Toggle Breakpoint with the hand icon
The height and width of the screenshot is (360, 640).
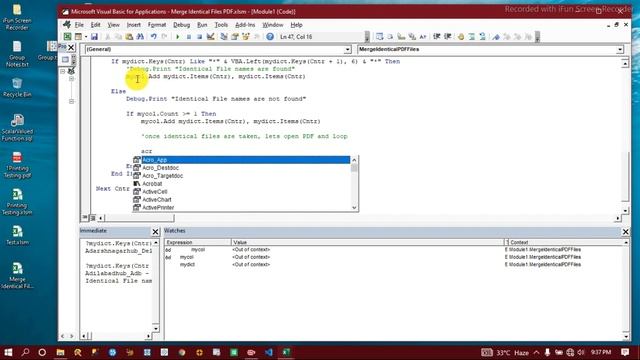click(x=461, y=37)
